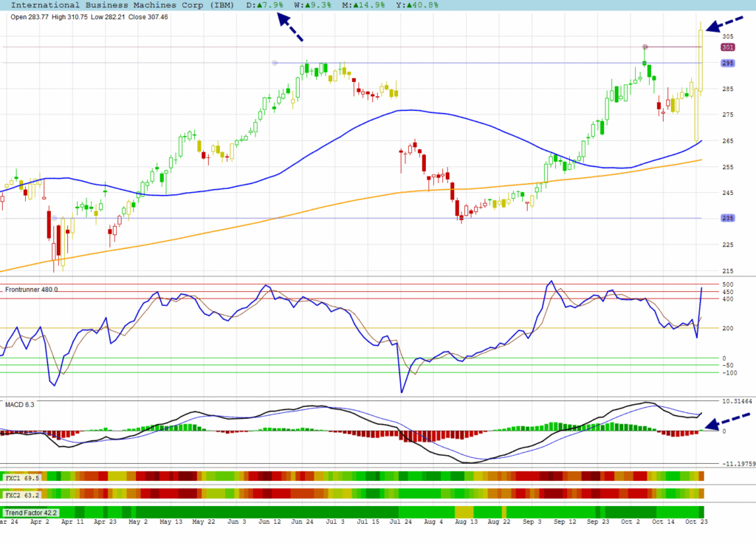Click the Frontrunner 480 indicator label
This screenshot has width=756, height=543.
pyautogui.click(x=31, y=290)
